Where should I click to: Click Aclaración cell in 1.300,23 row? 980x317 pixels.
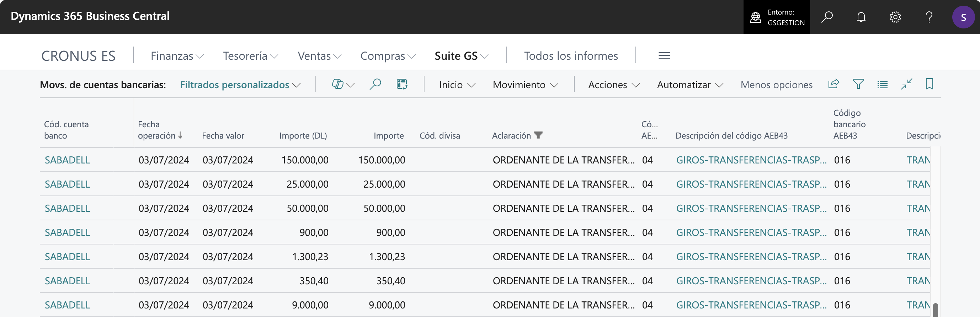[564, 257]
